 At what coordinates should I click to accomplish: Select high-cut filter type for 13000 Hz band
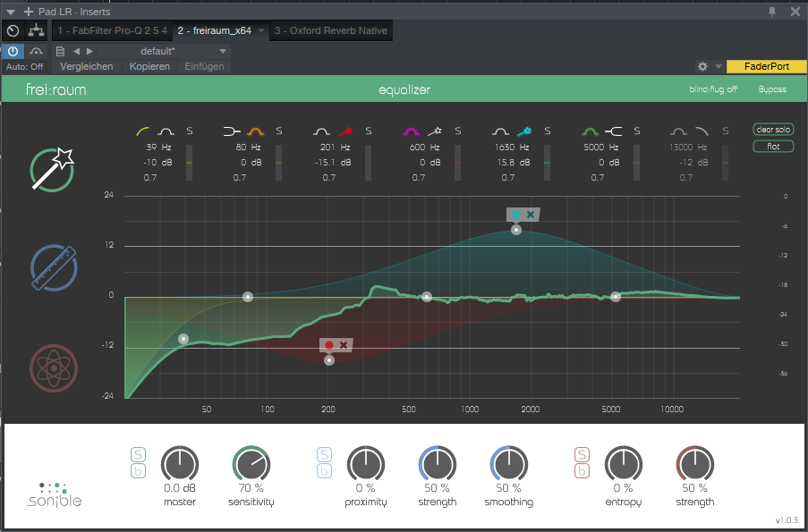702,131
